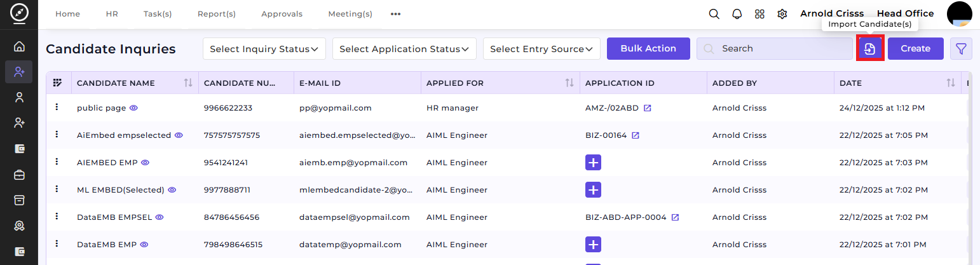Viewport: 980px width, 265px height.
Task: View AiEmbed empselected eye icon
Action: (x=179, y=135)
